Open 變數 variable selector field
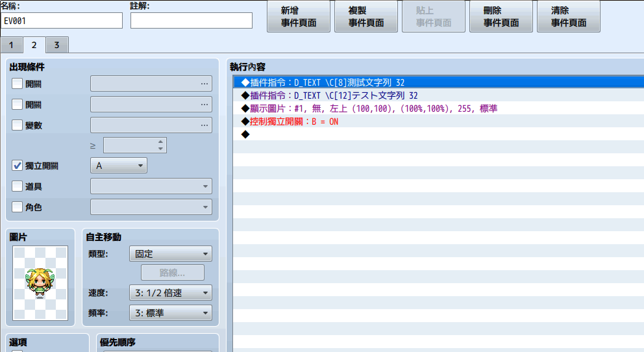This screenshot has height=352, width=644. click(x=151, y=125)
